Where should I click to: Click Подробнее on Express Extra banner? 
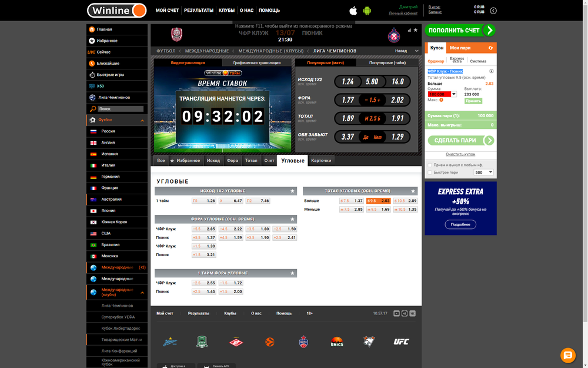click(460, 224)
